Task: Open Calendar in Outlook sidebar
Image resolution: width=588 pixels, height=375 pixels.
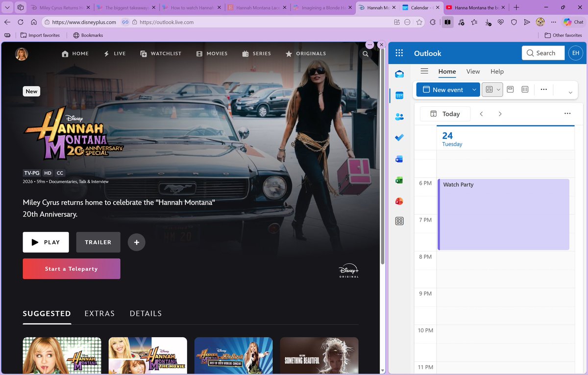Action: point(399,95)
